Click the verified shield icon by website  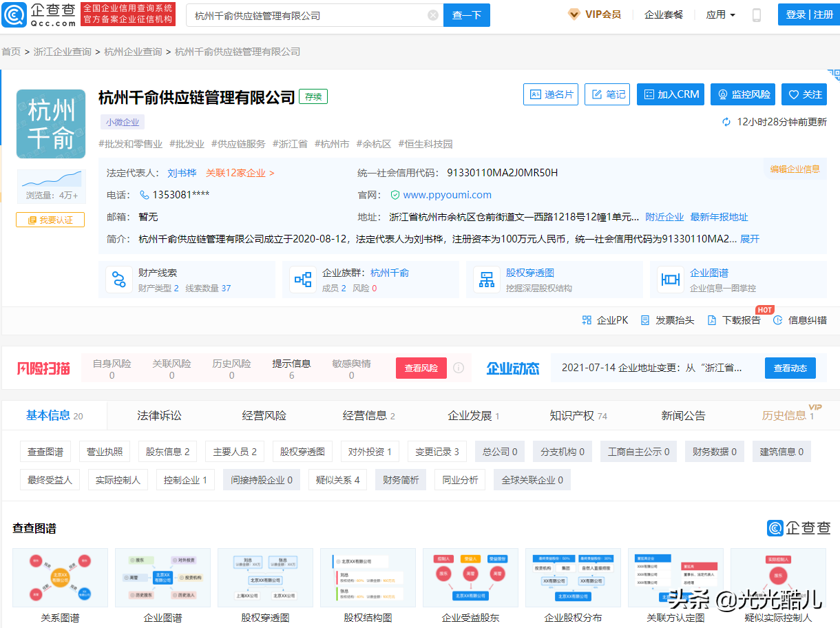coord(395,195)
